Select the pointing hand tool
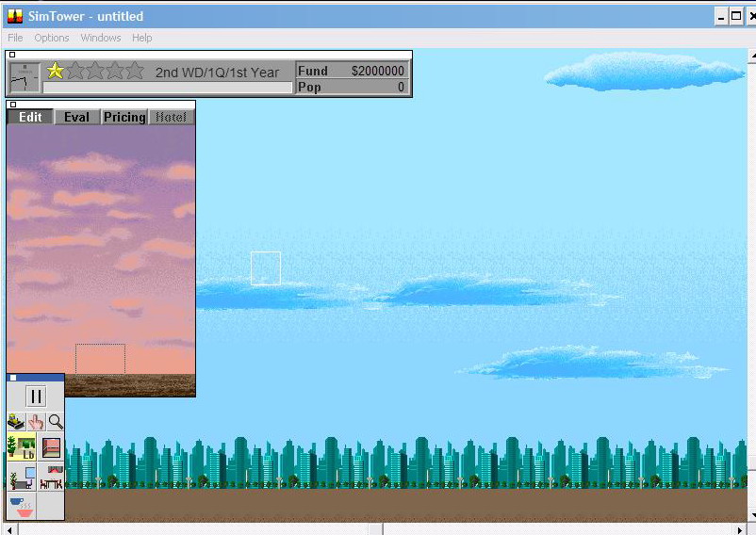The image size is (756, 535). coord(36,422)
